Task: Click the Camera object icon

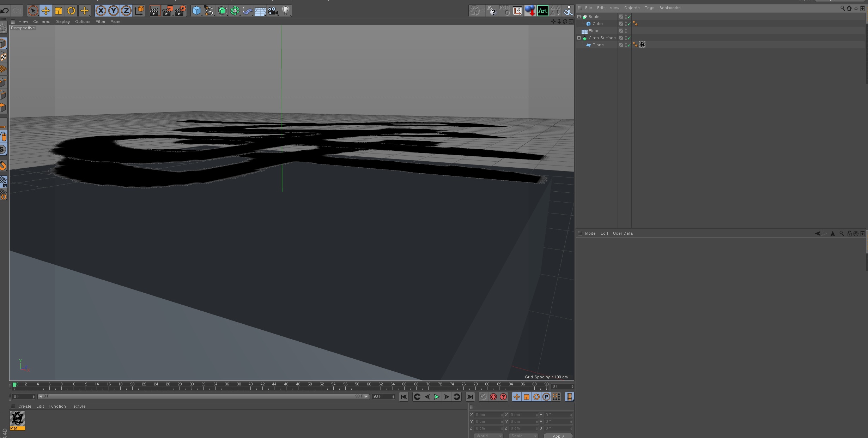Action: (x=273, y=11)
